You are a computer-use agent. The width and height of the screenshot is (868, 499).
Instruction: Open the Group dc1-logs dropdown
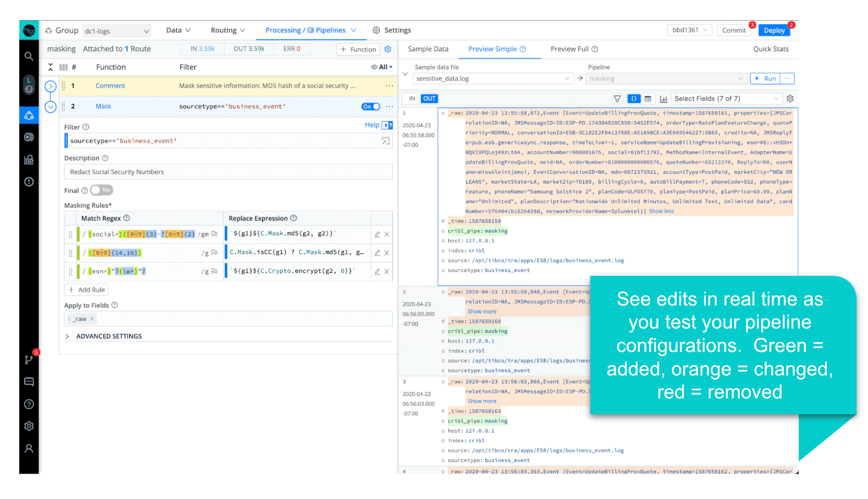(x=117, y=31)
